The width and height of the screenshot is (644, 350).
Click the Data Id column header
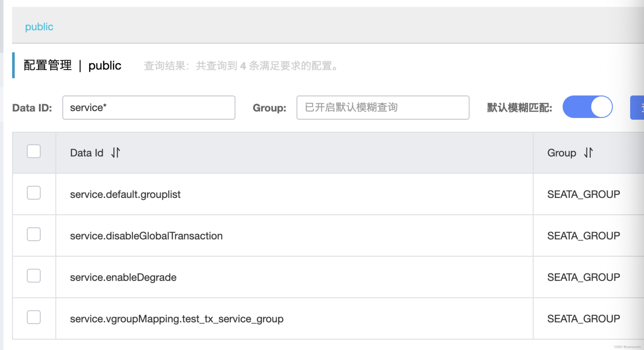click(x=87, y=153)
